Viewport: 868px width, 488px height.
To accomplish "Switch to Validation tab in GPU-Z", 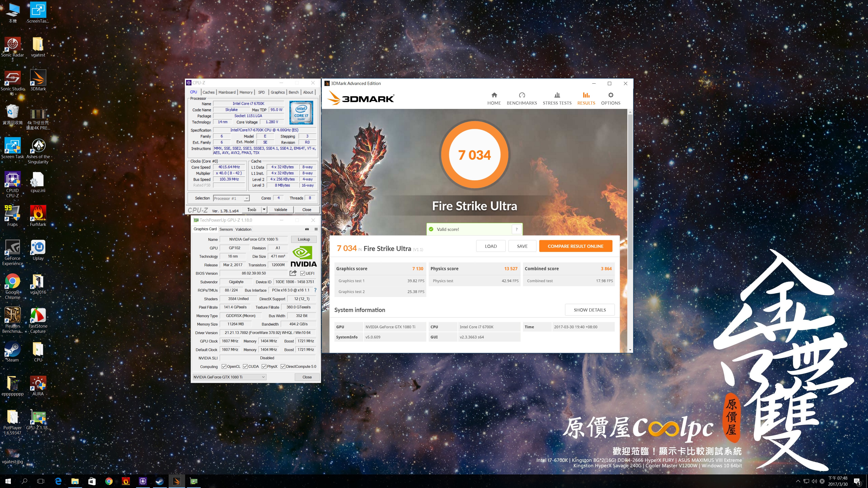I will click(243, 229).
